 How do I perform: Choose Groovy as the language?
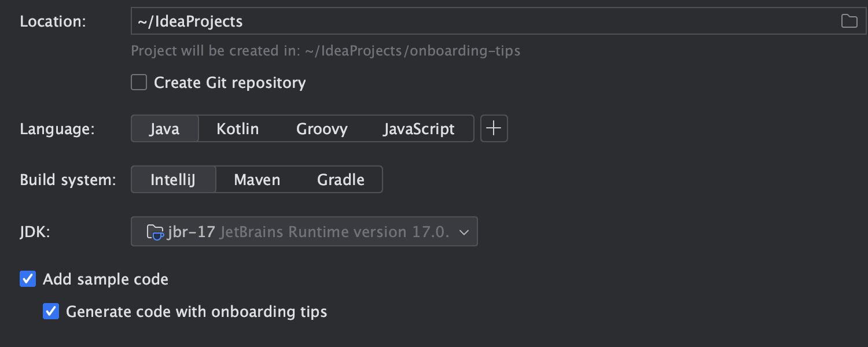[322, 128]
